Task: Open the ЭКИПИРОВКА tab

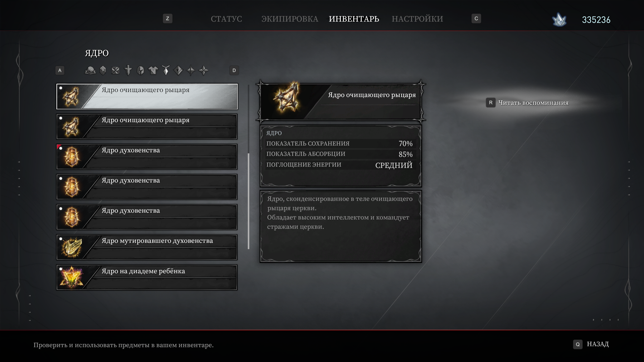Action: point(290,19)
